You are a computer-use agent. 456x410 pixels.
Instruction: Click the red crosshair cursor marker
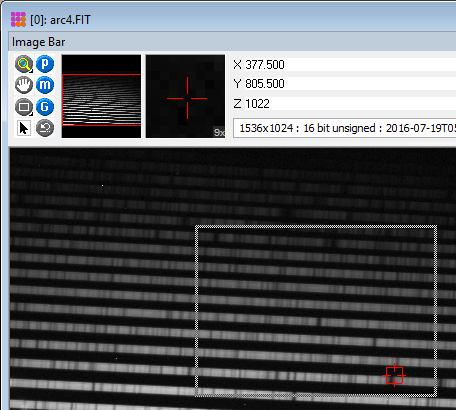[x=394, y=375]
